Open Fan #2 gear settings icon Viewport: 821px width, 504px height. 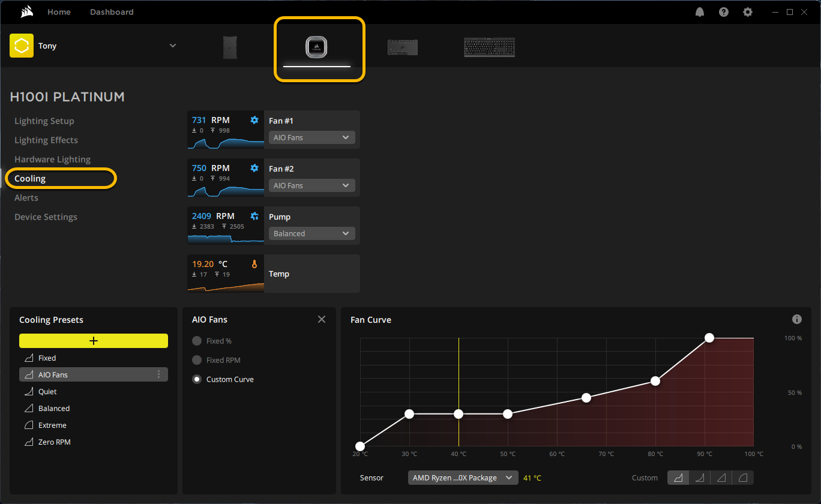point(254,168)
